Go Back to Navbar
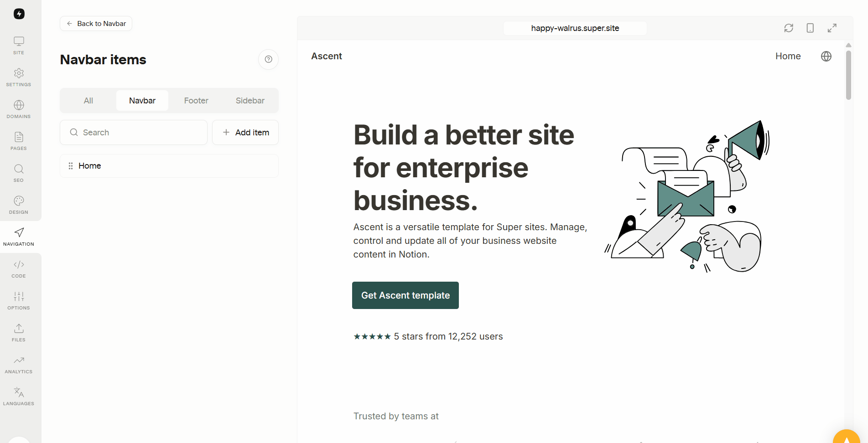This screenshot has height=443, width=868. pyautogui.click(x=96, y=24)
